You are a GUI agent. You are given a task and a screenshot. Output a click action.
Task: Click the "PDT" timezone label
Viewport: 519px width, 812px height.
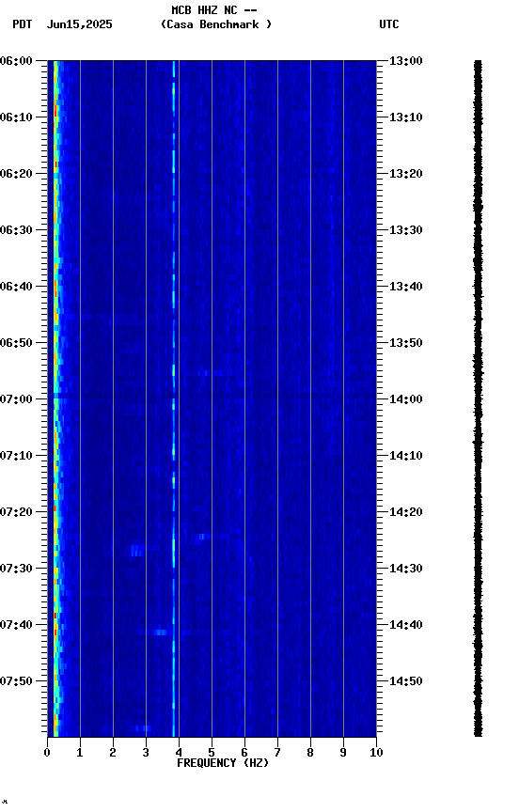point(23,24)
